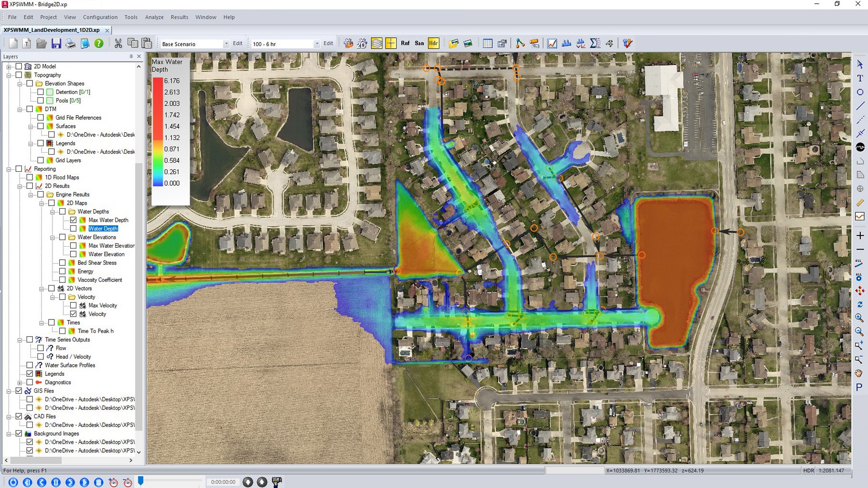The width and height of the screenshot is (868, 488).
Task: Select the Viscosity Coefficient layer
Action: (100, 280)
